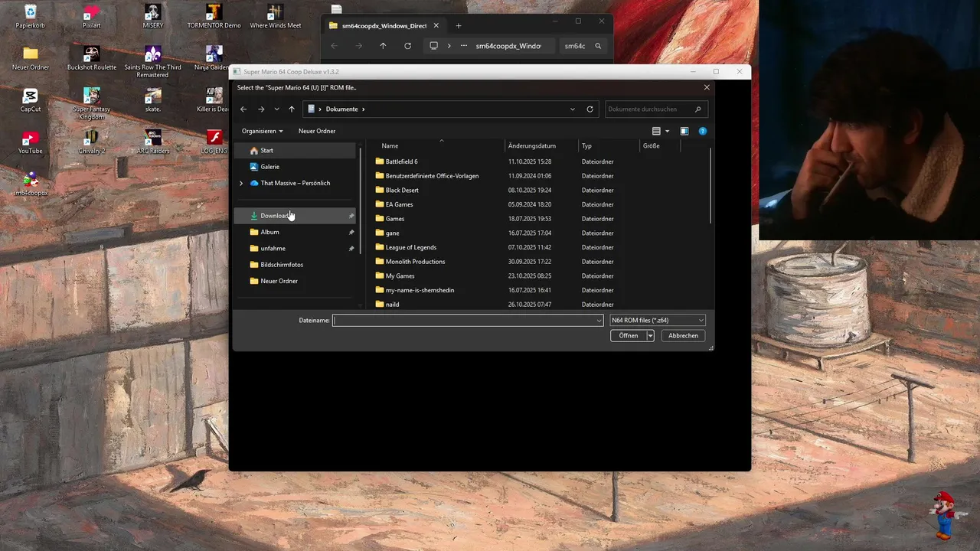Refresh the Dokumente folder listing

[x=590, y=109]
